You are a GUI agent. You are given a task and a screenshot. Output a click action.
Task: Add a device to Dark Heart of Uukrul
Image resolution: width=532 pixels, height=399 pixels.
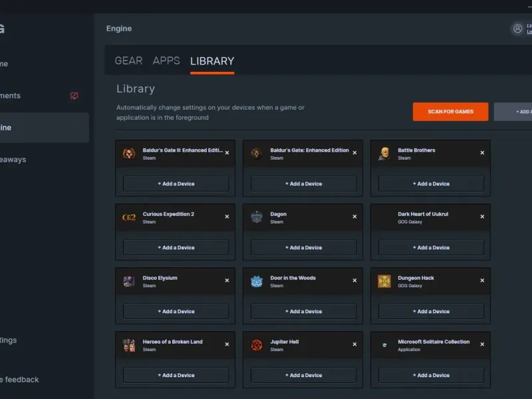pos(431,247)
